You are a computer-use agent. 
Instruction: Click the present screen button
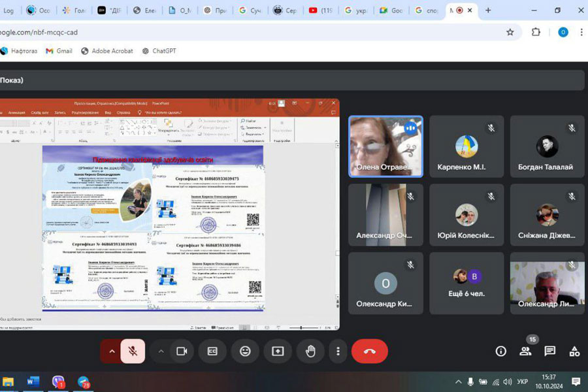pos(278,351)
